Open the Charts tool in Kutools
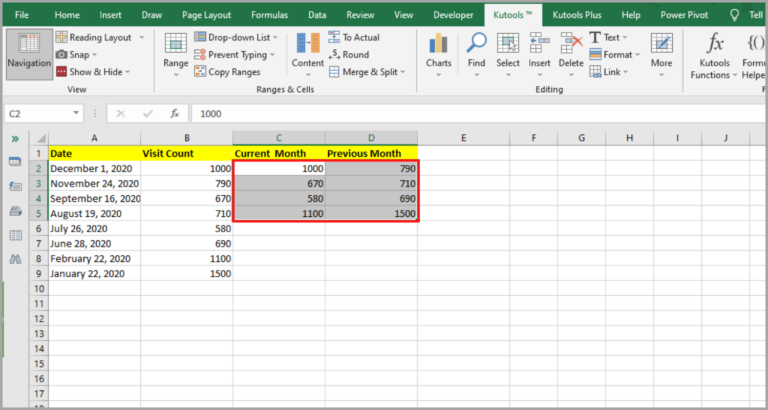The width and height of the screenshot is (768, 410). [438, 50]
